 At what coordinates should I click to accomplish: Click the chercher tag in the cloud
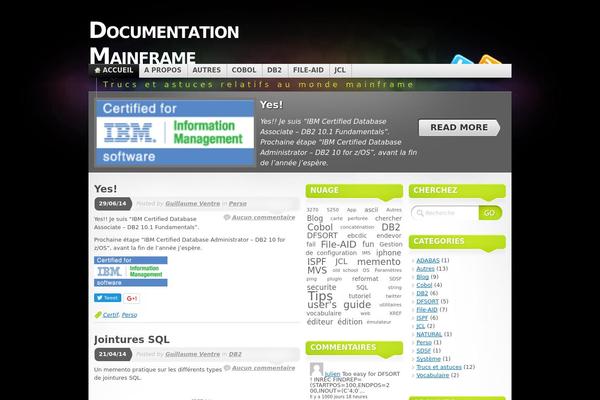tap(388, 218)
